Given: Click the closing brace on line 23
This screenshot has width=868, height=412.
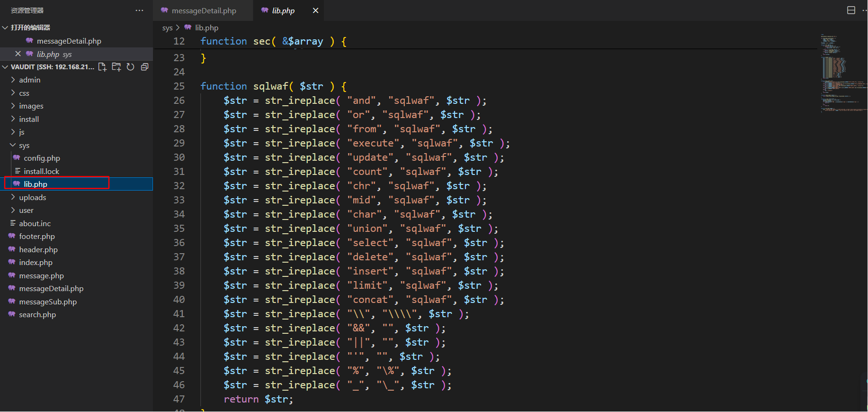Looking at the screenshot, I should pyautogui.click(x=203, y=58).
